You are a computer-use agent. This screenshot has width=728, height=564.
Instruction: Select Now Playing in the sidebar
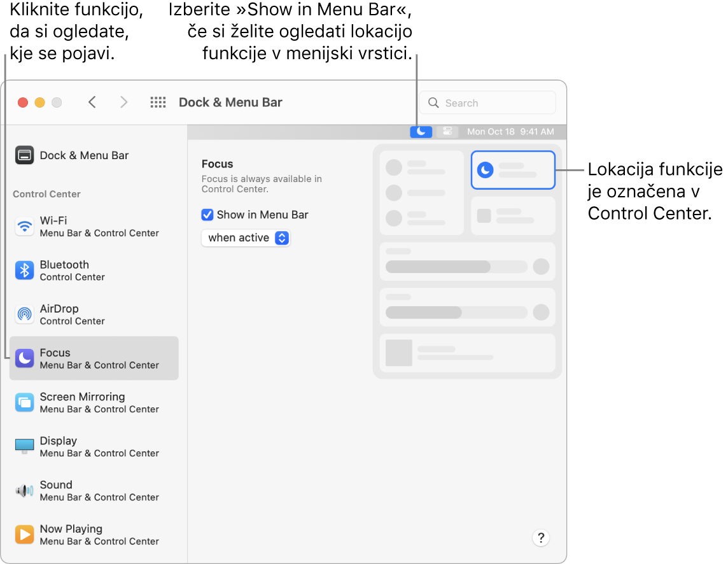(x=94, y=535)
